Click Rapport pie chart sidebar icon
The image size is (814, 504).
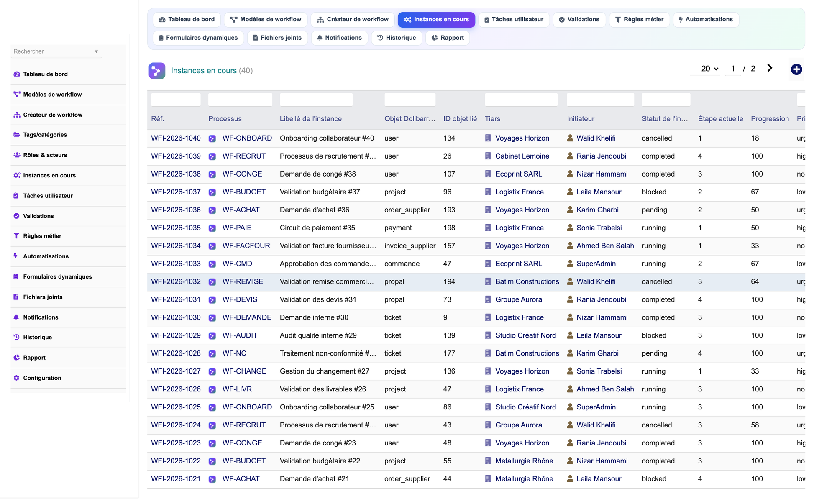(16, 358)
